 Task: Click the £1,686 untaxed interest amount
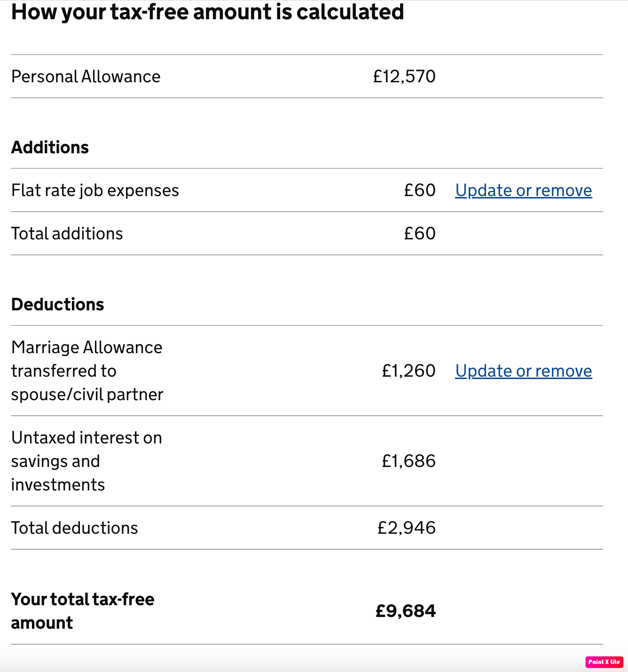pos(408,461)
